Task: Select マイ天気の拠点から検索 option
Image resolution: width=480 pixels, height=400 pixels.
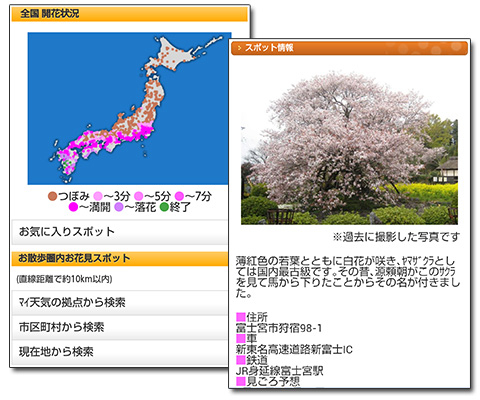Action: coord(120,303)
